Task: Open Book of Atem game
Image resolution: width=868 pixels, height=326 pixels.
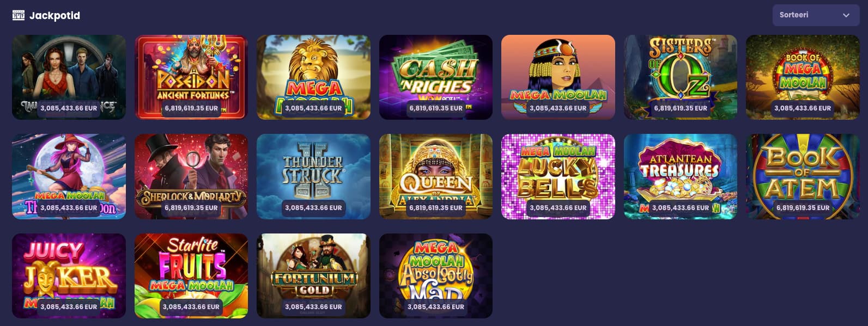Action: (803, 176)
